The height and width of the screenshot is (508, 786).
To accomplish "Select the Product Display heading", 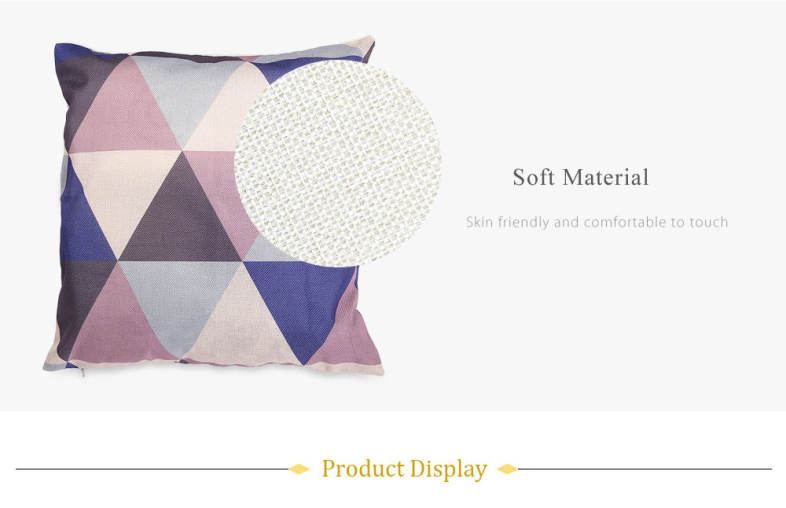I will 404,469.
